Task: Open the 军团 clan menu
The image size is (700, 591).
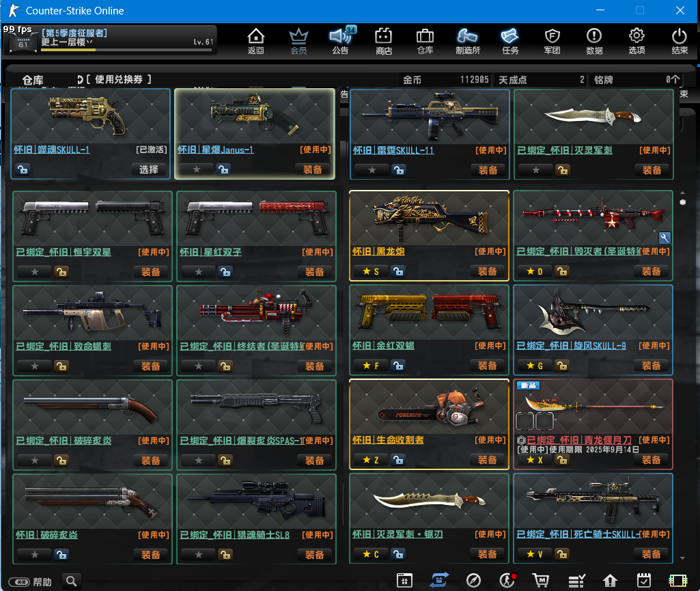Action: tap(552, 40)
